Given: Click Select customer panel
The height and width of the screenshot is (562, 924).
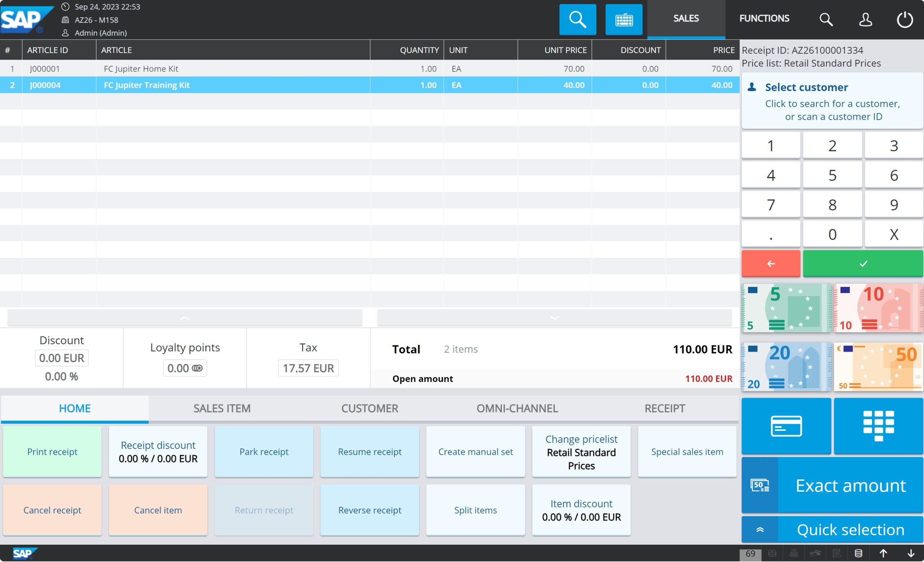Looking at the screenshot, I should [x=832, y=101].
